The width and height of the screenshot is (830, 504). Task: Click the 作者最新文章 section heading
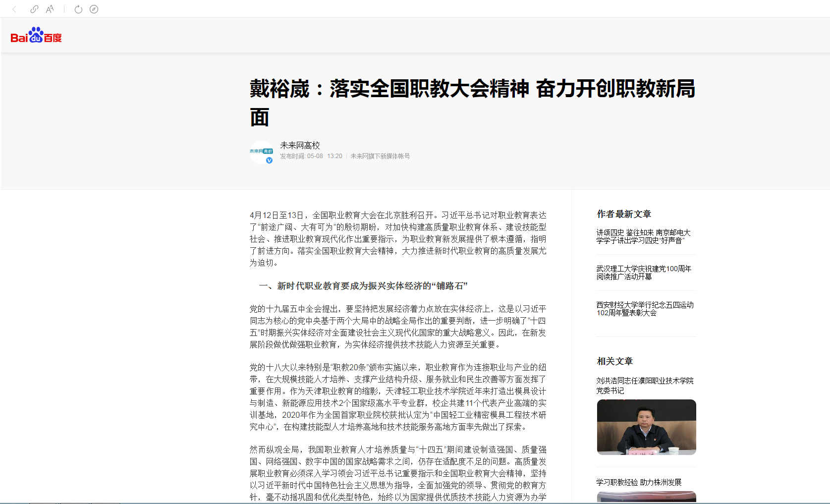[624, 214]
